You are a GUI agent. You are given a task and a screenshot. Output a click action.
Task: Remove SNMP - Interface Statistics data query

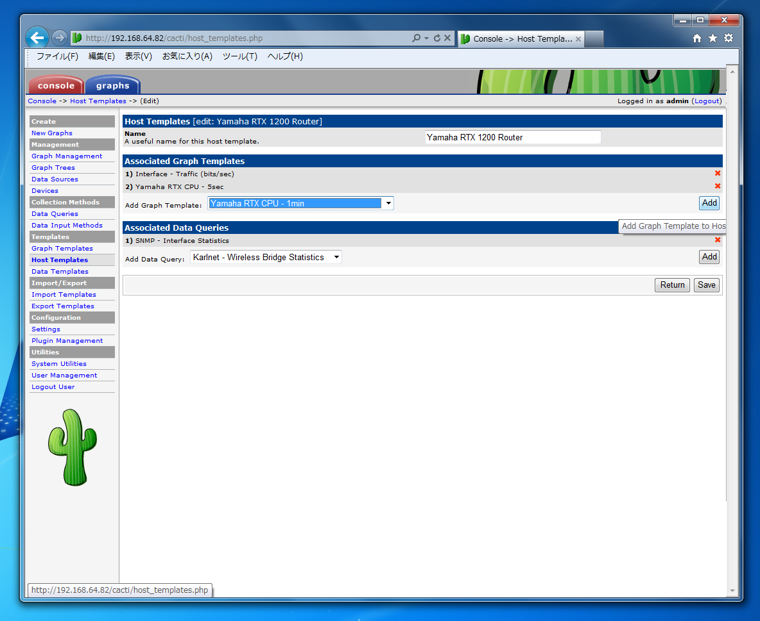pos(717,240)
